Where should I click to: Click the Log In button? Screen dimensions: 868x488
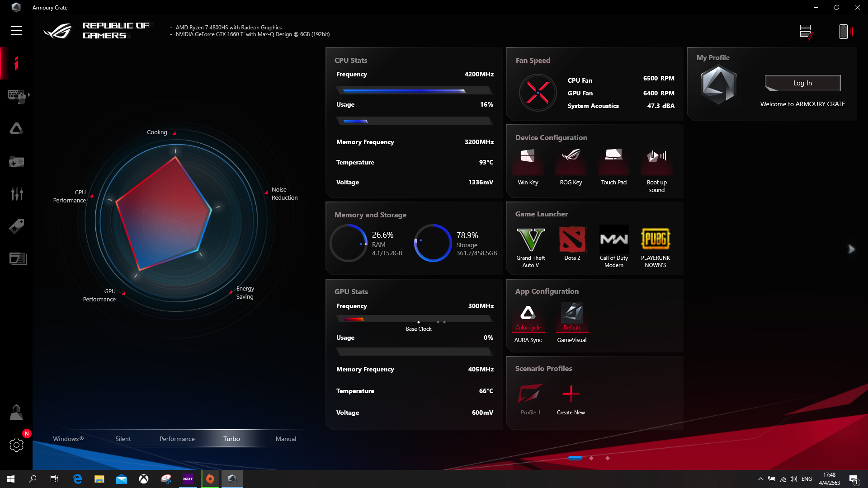coord(802,83)
